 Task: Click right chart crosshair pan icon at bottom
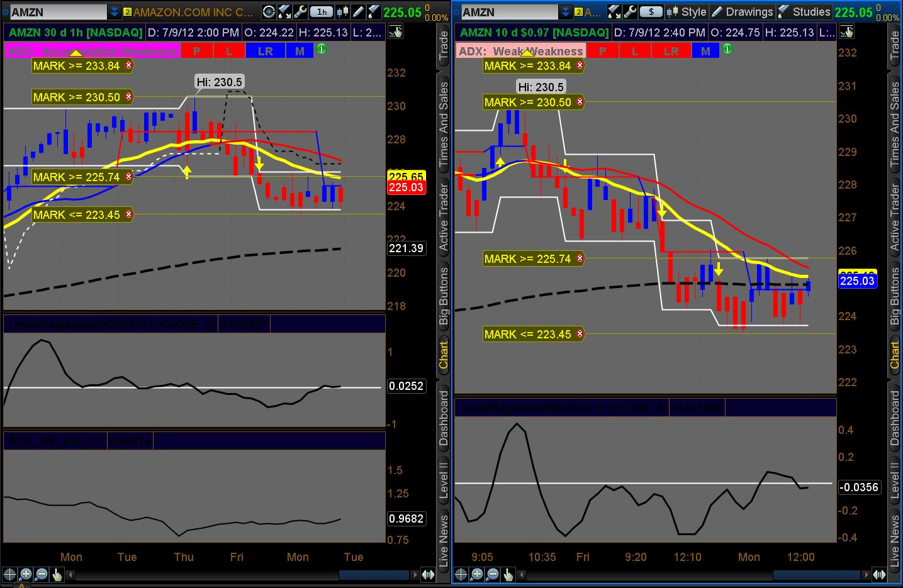(461, 574)
